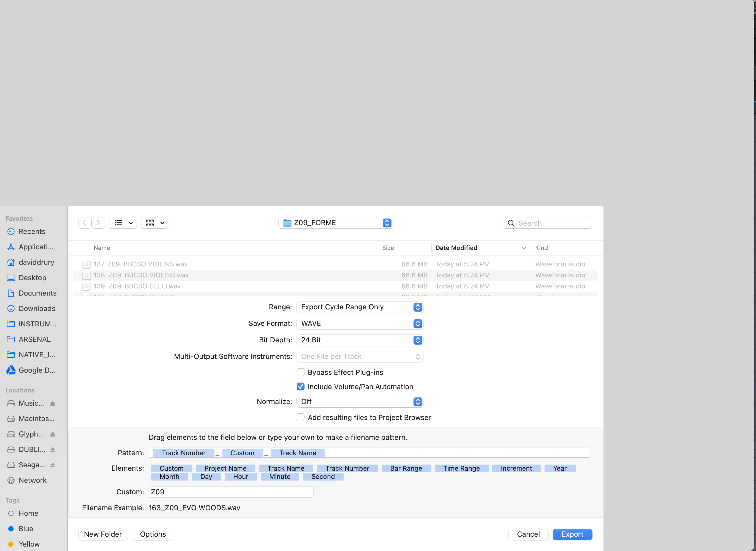
Task: Click the Export button
Action: [x=572, y=534]
